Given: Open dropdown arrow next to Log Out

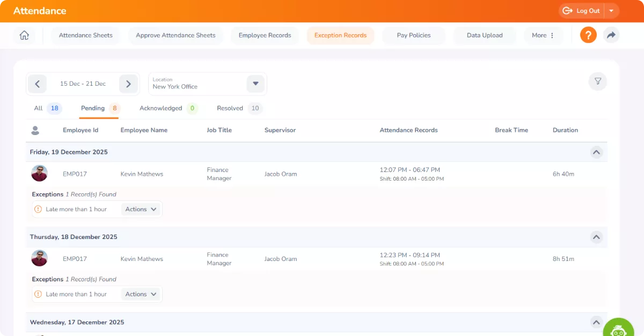Looking at the screenshot, I should [x=611, y=11].
